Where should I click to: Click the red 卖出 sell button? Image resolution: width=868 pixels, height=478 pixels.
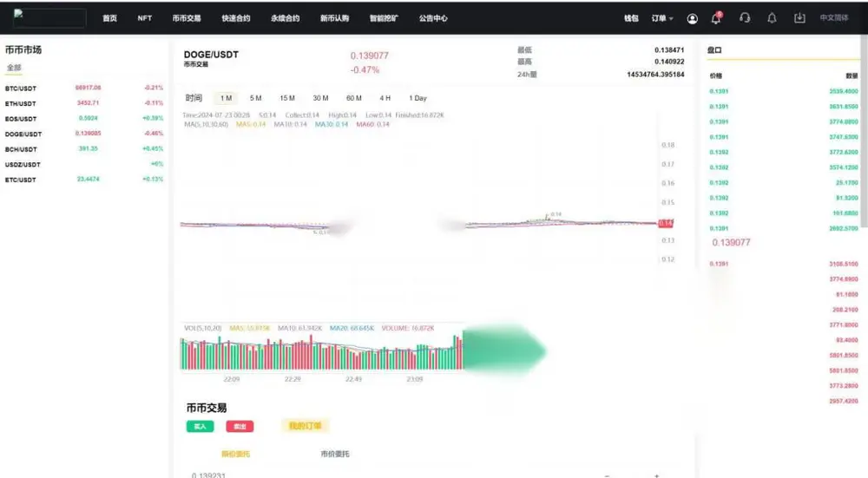(x=240, y=427)
